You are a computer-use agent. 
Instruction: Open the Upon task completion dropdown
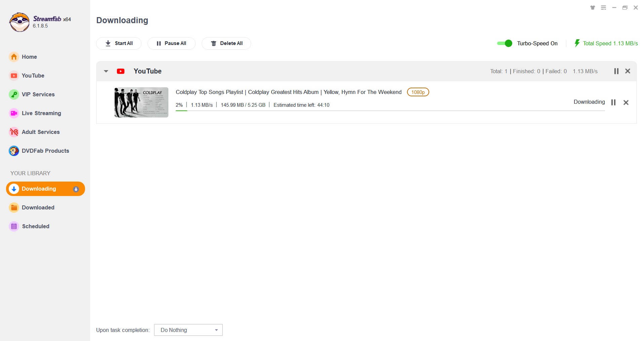pyautogui.click(x=188, y=330)
